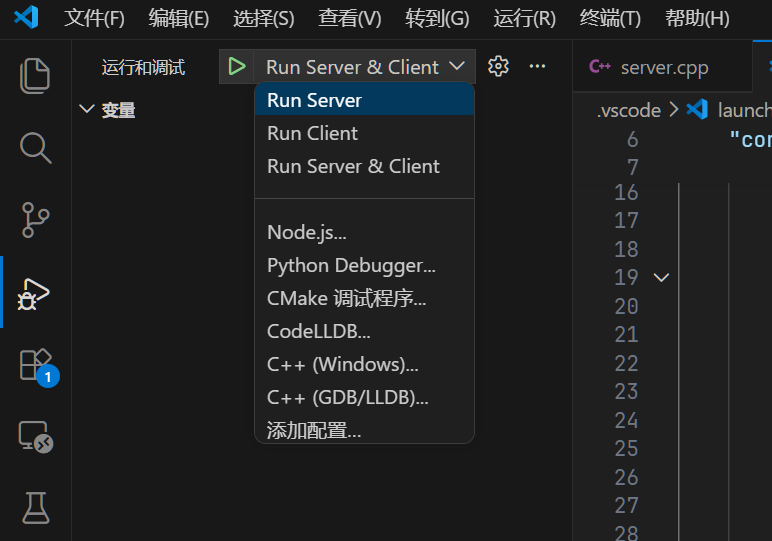Open the Testing flask icon view

[35, 508]
